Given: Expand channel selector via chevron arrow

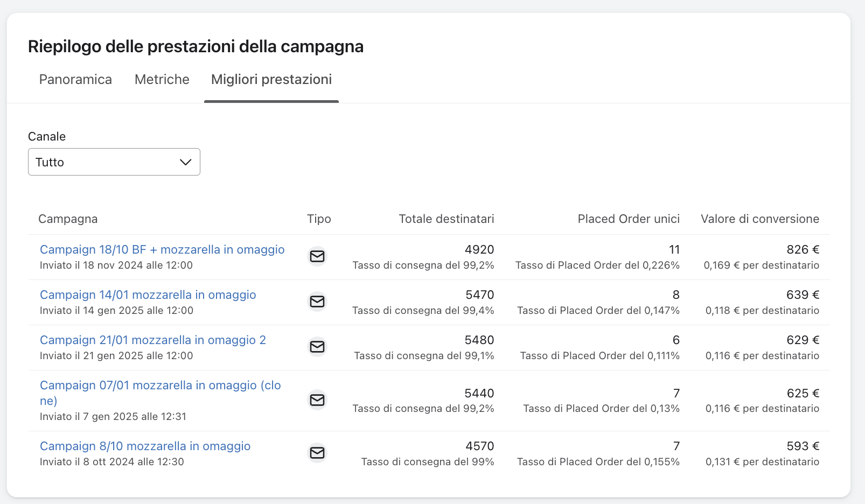Looking at the screenshot, I should pyautogui.click(x=186, y=162).
